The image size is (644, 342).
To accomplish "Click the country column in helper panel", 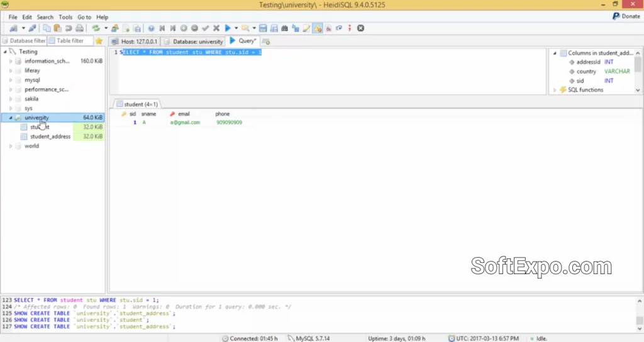I will click(586, 72).
